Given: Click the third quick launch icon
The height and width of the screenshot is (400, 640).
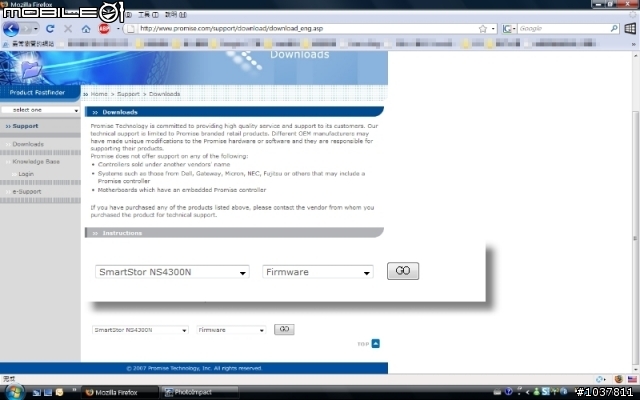Looking at the screenshot, I should tap(60, 393).
